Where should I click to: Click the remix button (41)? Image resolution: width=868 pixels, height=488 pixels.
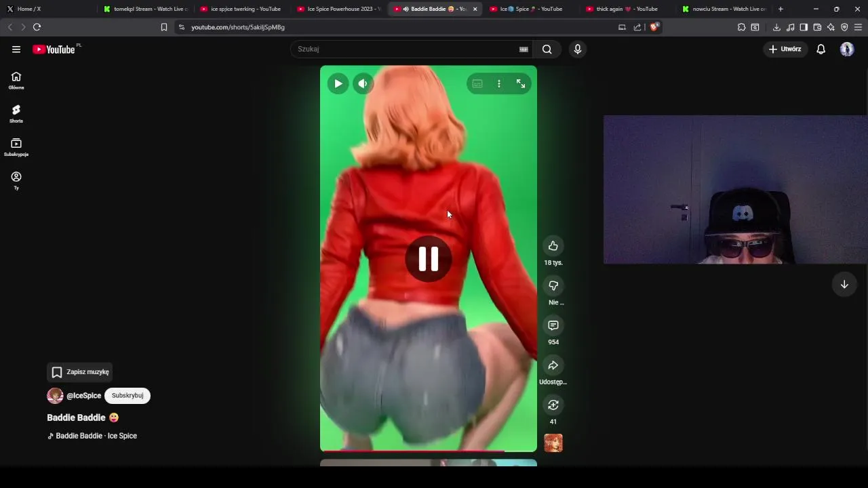[553, 405]
